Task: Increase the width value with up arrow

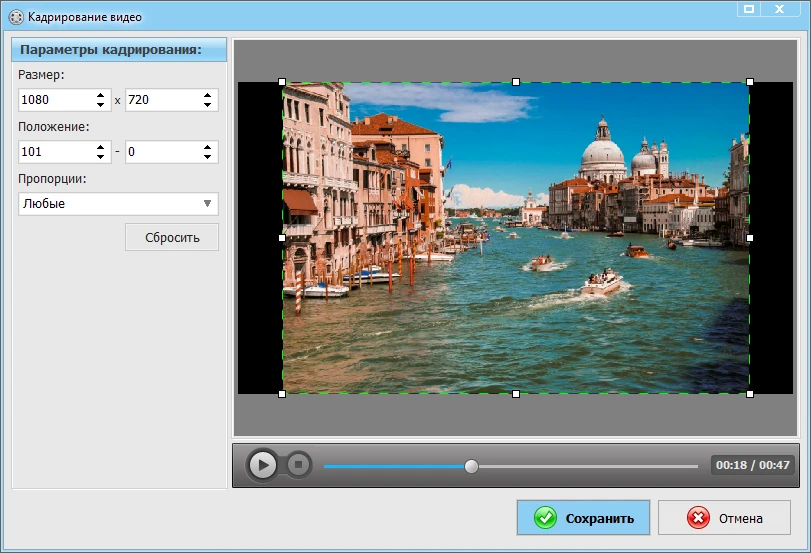Action: coord(100,95)
